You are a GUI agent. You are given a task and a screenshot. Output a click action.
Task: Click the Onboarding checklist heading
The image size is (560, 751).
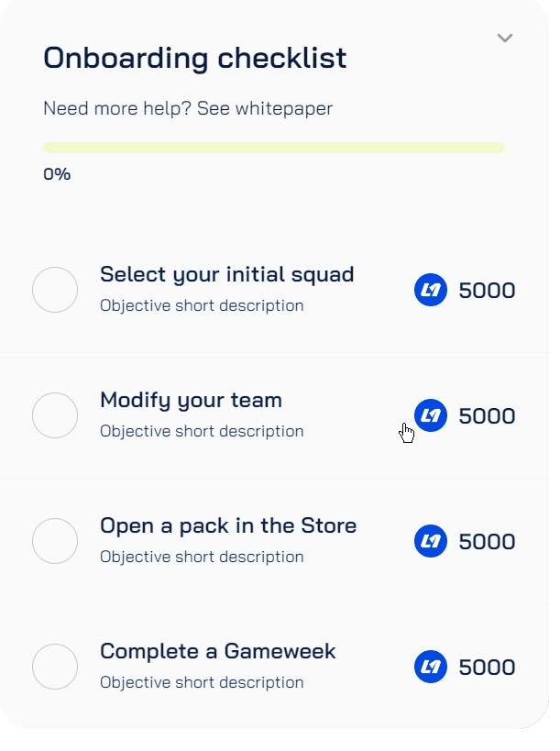coord(195,59)
